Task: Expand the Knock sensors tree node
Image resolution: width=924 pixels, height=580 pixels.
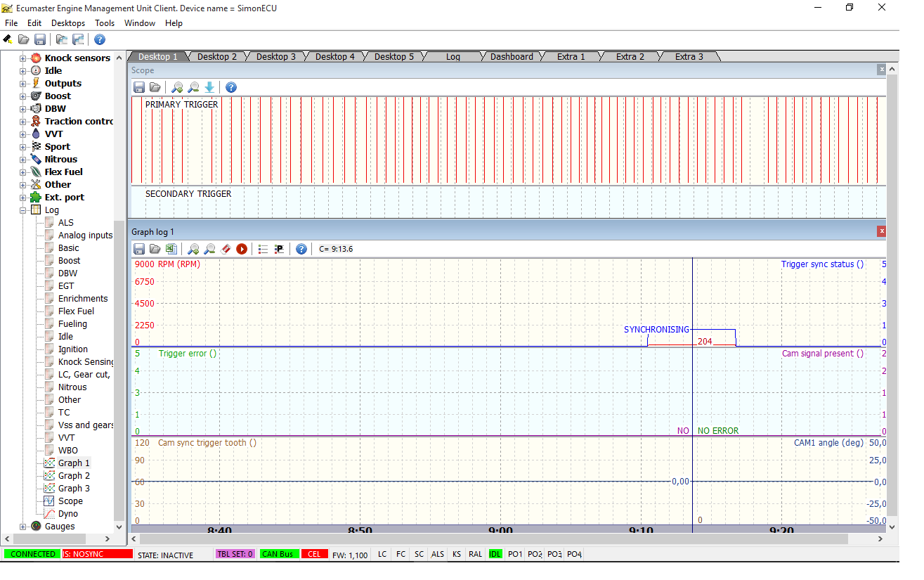Action: (x=22, y=58)
